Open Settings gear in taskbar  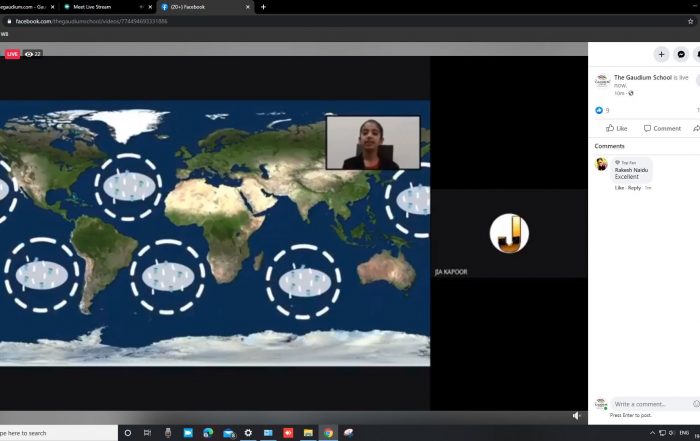(248, 433)
